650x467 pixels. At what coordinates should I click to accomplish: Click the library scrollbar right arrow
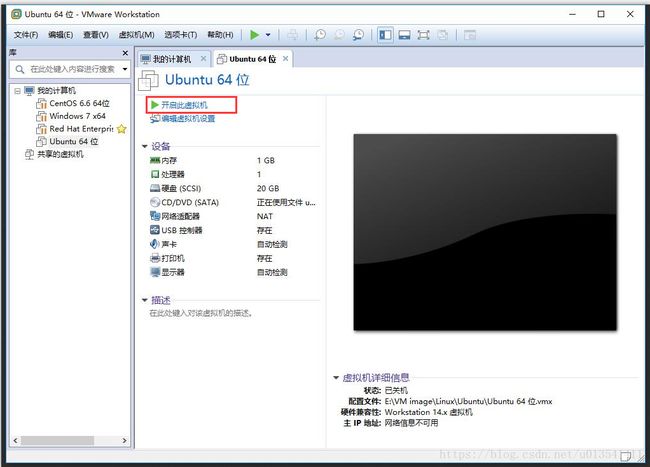tap(124, 440)
